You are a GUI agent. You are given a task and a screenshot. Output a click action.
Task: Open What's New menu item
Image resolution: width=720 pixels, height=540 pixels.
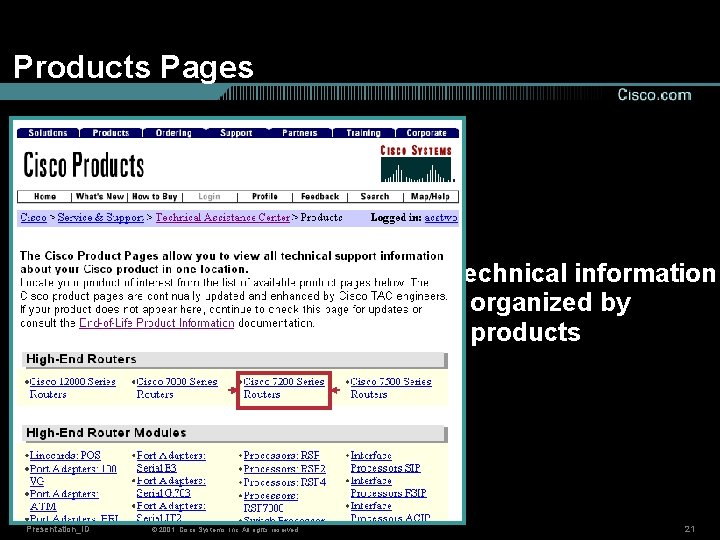(x=100, y=197)
